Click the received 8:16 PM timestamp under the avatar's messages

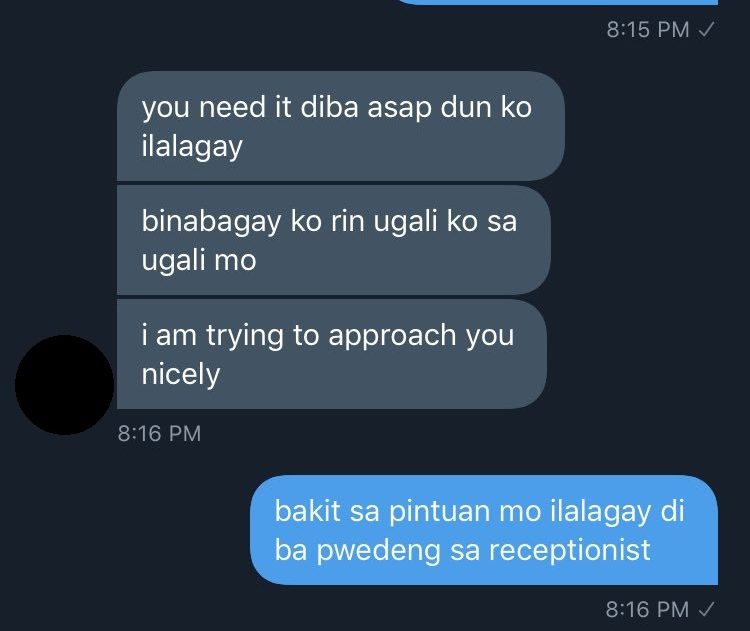[159, 433]
